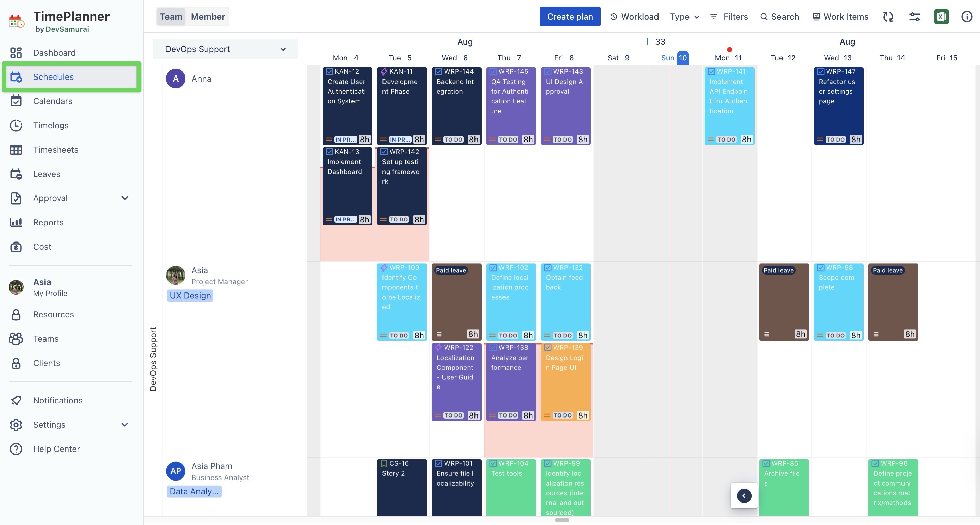Open the Type dropdown
The image size is (980, 525).
(684, 17)
